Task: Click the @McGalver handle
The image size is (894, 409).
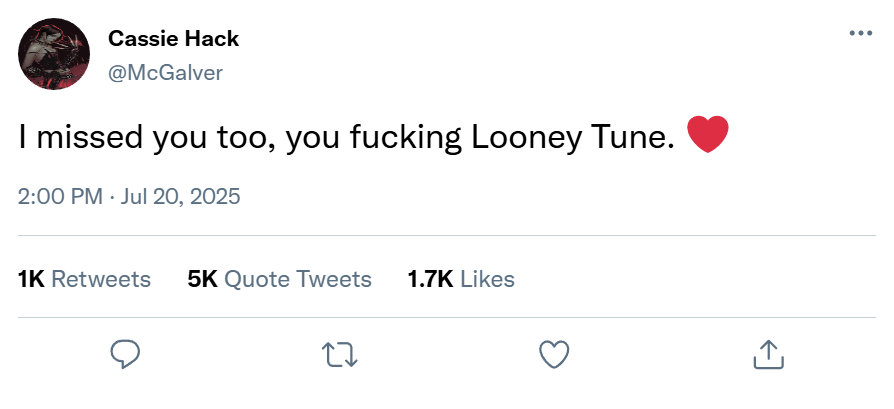Action: click(165, 72)
